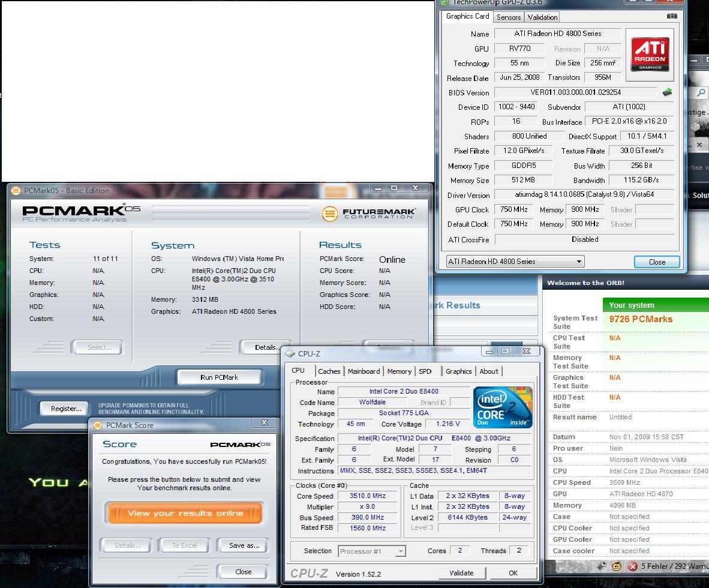Click the Bus Interface PCI-E 2.0 field

(629, 121)
